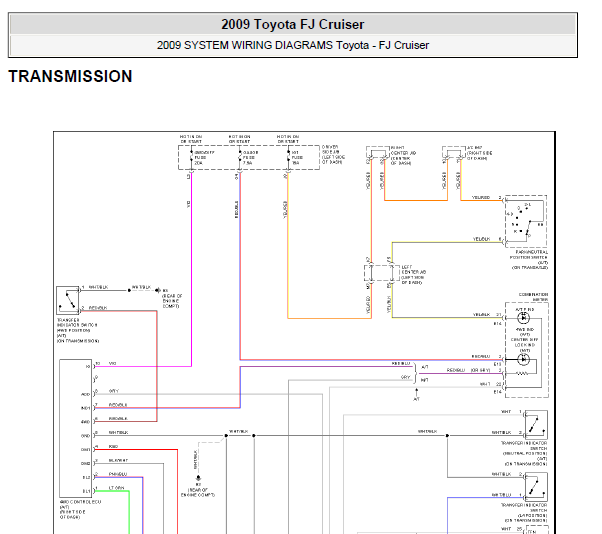Click the VIO label at ECU pin 10
This screenshot has height=534, width=602.
pos(112,363)
